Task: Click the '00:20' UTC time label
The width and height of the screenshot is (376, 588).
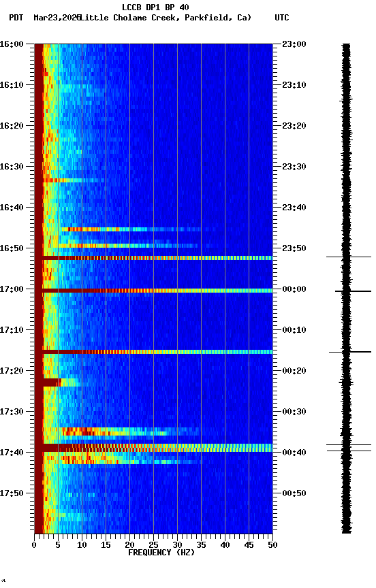Action: 294,371
